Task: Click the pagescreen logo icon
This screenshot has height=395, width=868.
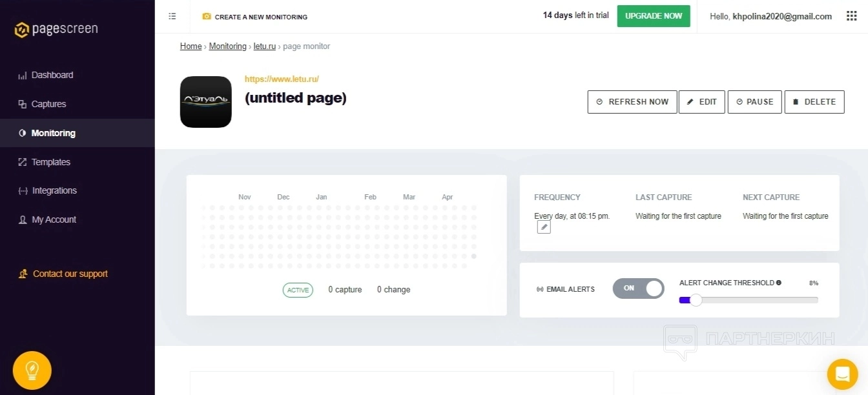Action: tap(22, 29)
